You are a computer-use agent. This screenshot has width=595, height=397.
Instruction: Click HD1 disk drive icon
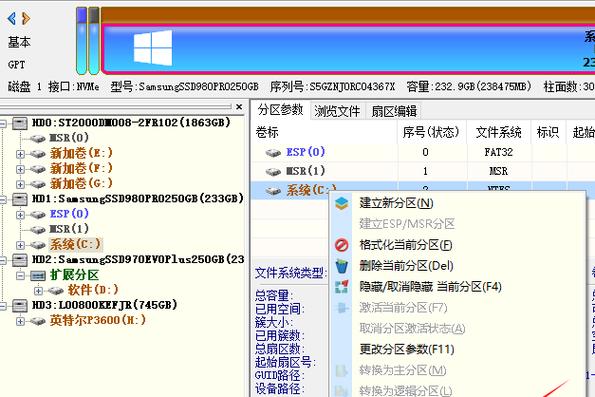tap(20, 199)
